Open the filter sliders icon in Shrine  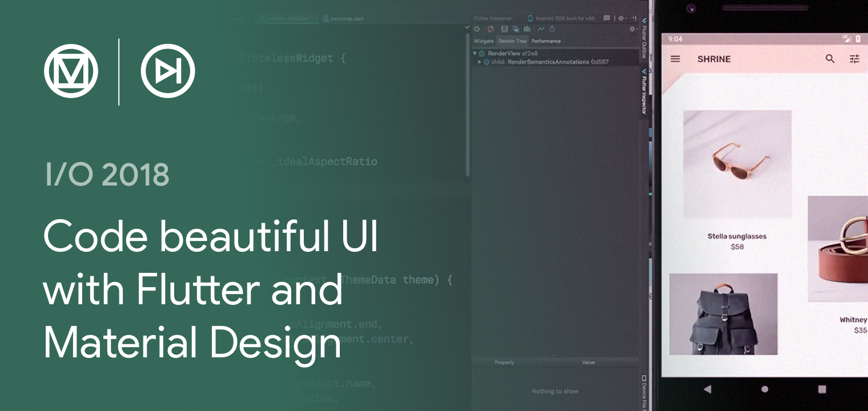coord(854,59)
